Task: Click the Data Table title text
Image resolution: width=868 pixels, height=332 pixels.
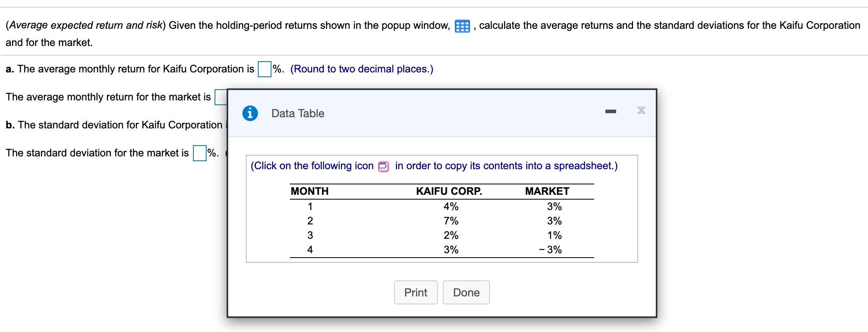Action: (298, 114)
